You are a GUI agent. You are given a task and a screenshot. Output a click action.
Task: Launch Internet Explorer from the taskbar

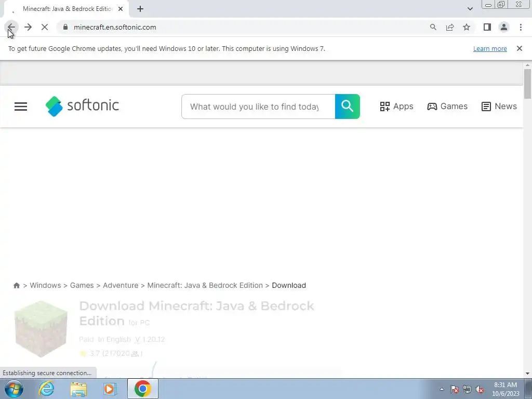pos(46,389)
